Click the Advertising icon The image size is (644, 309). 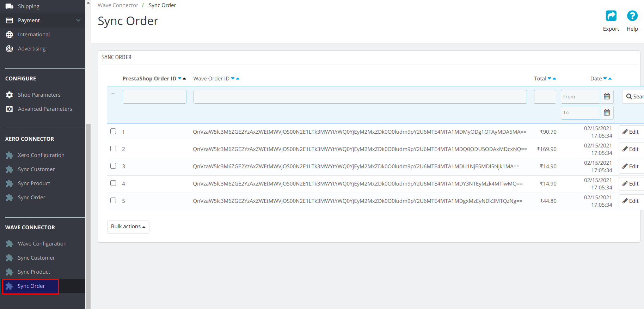[x=10, y=49]
